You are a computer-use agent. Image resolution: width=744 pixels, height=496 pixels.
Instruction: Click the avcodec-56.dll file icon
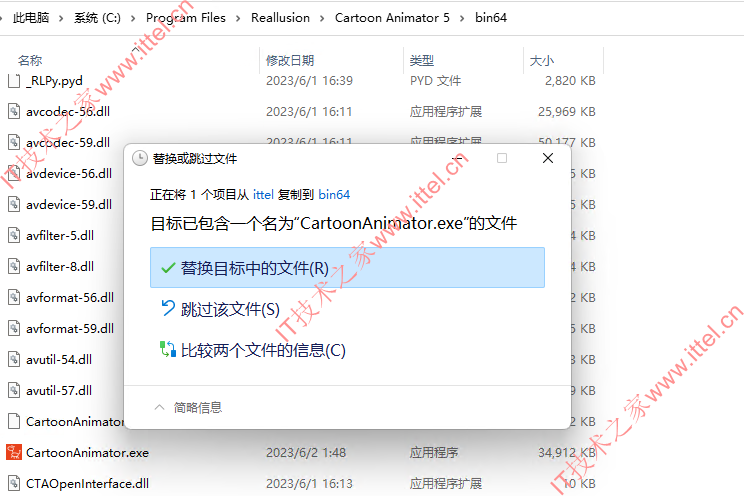point(14,111)
